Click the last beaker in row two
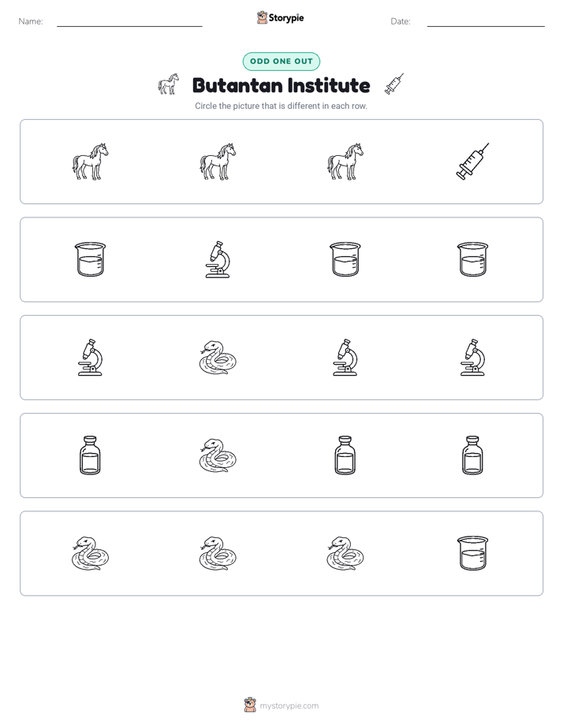 472,259
